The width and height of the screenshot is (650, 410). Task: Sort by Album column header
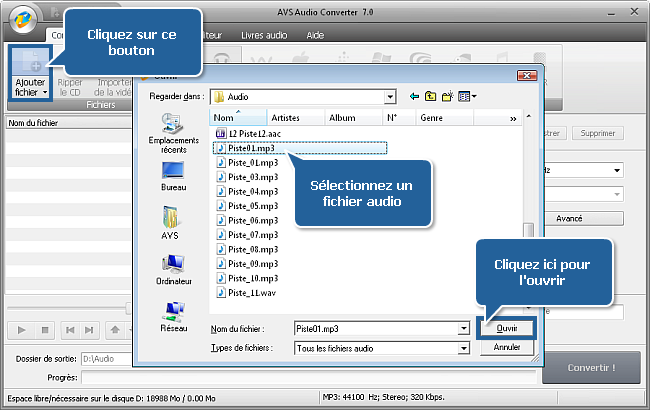click(353, 118)
